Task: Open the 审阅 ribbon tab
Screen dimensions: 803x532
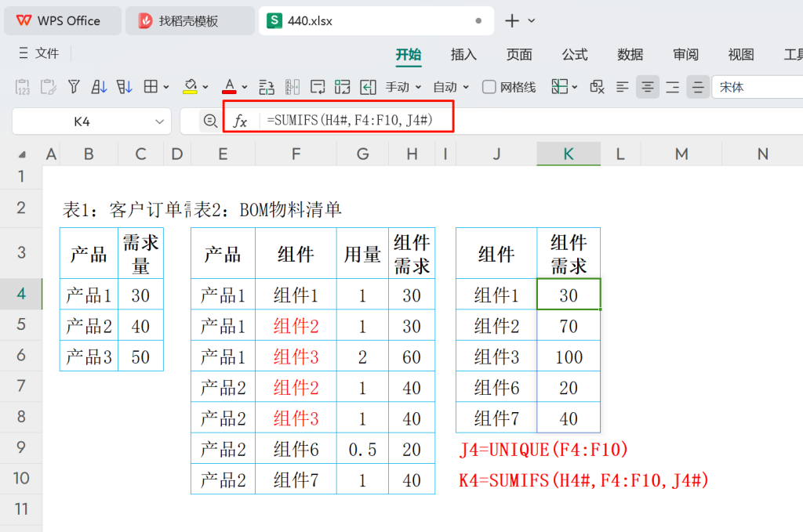Action: click(x=685, y=55)
